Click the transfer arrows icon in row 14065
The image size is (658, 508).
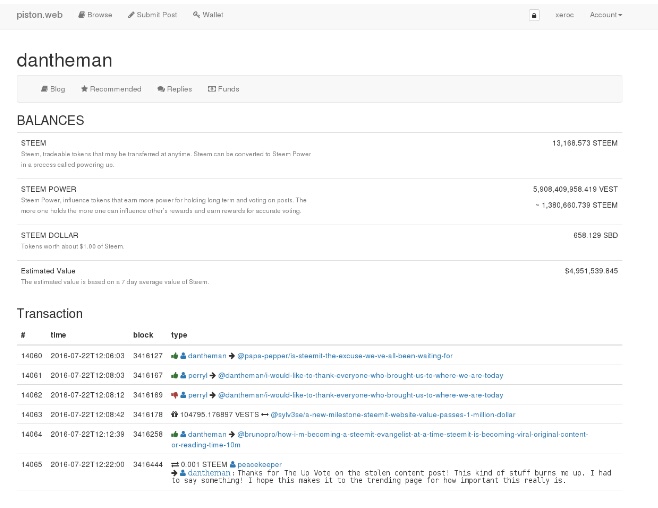point(175,464)
